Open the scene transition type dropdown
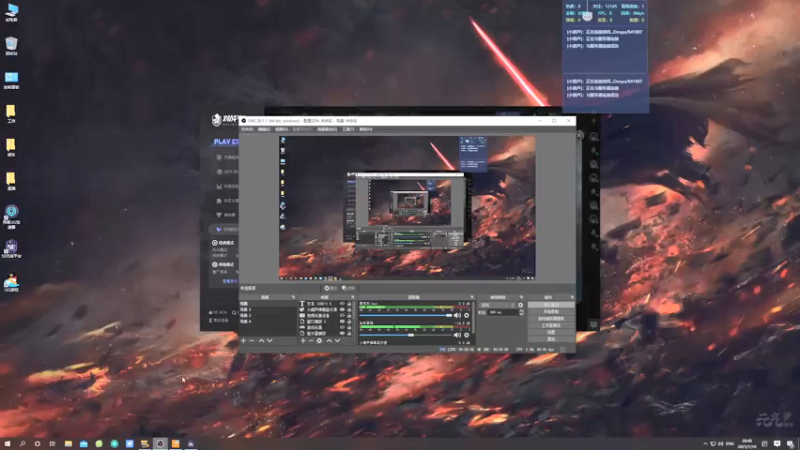Screen dimensions: 800x450 point(497,305)
